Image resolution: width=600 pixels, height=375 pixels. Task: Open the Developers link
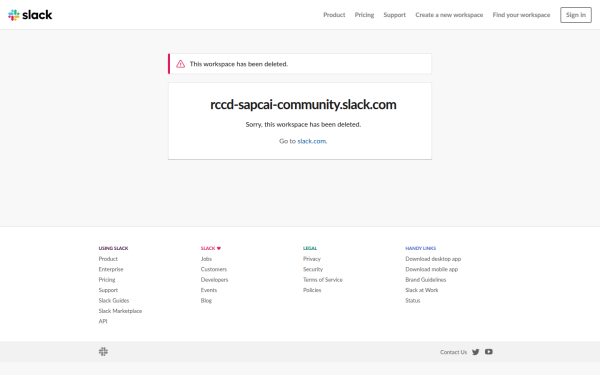[214, 280]
